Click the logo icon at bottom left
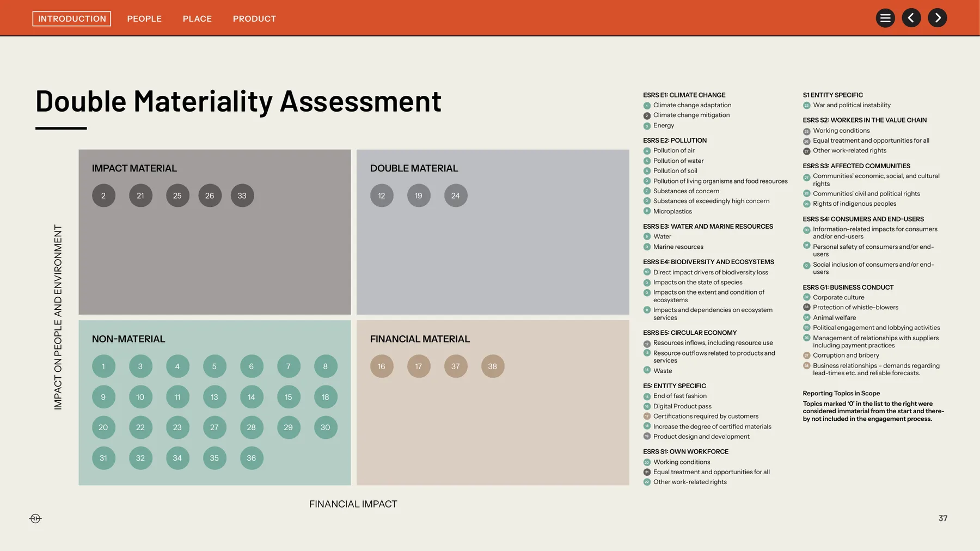This screenshot has height=551, width=980. pyautogui.click(x=35, y=518)
